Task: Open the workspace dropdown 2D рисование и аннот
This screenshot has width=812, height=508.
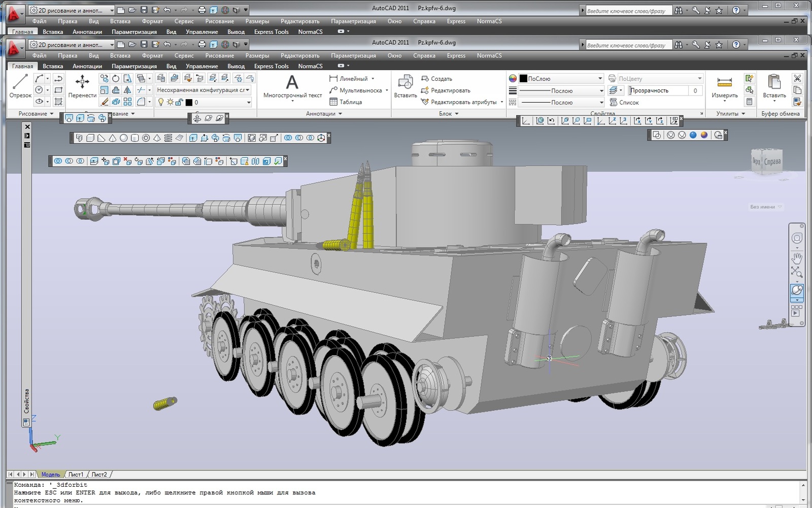Action: tap(72, 45)
